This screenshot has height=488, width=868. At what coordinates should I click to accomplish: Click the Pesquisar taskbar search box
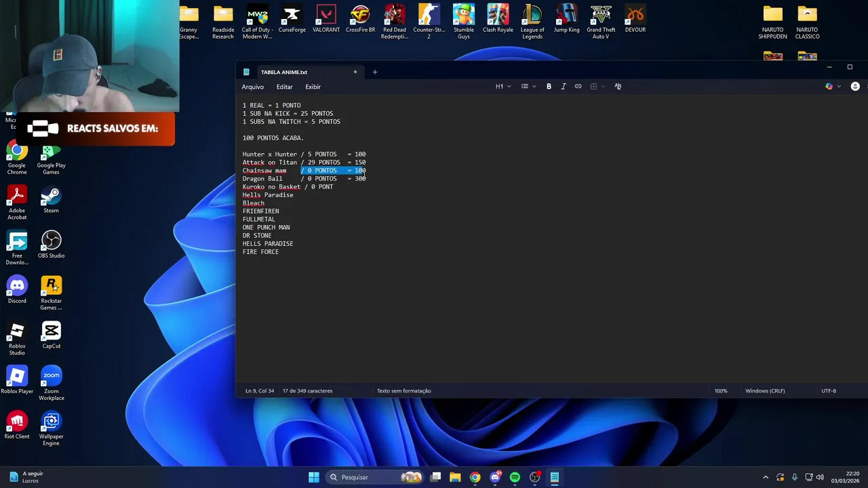tap(374, 477)
